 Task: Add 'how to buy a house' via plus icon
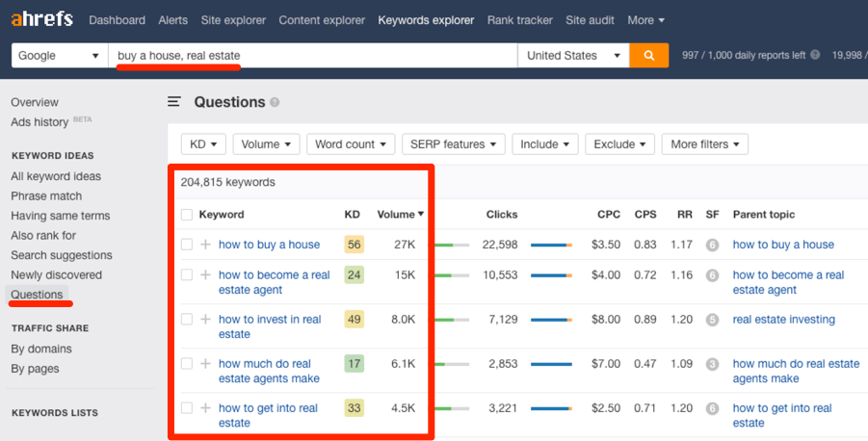205,245
